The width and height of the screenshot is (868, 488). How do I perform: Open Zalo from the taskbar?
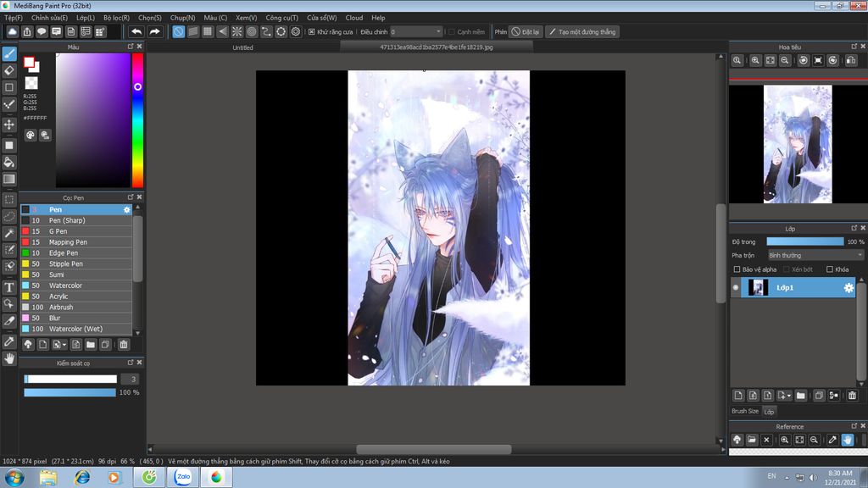click(x=183, y=477)
